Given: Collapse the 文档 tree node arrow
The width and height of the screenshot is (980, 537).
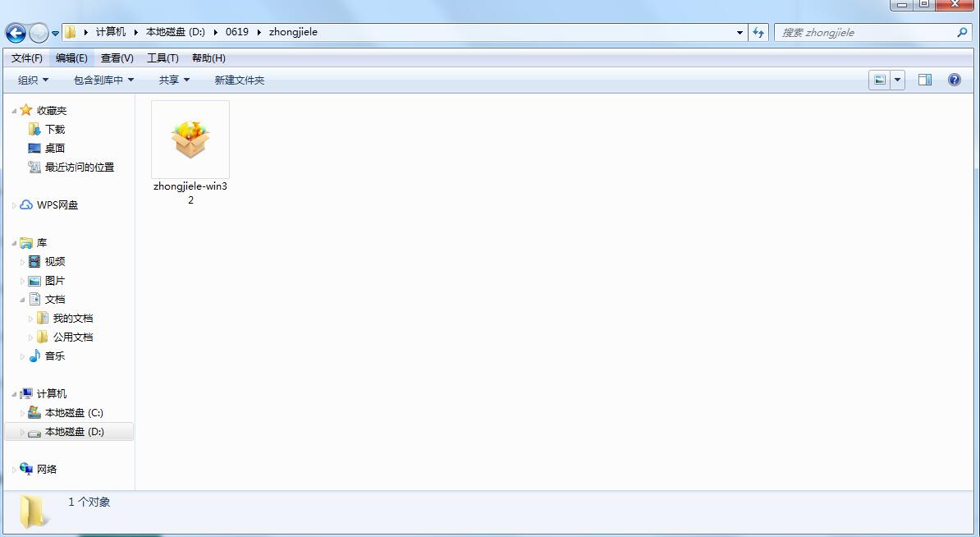Looking at the screenshot, I should (x=22, y=300).
